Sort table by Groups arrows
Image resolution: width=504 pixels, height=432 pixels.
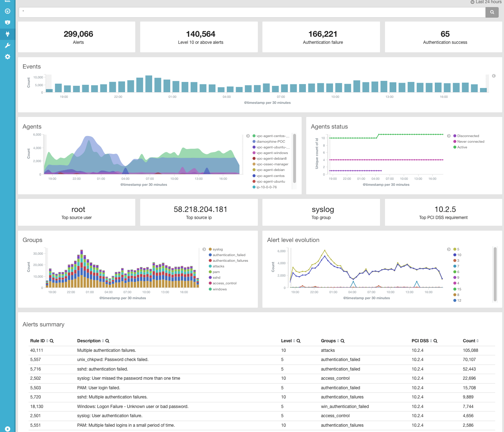pyautogui.click(x=338, y=341)
